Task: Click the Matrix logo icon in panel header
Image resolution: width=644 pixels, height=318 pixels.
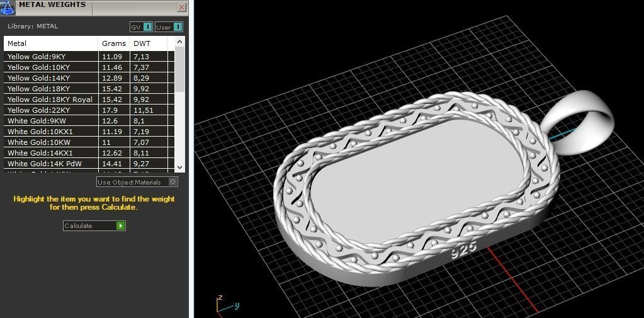Action: (8, 7)
